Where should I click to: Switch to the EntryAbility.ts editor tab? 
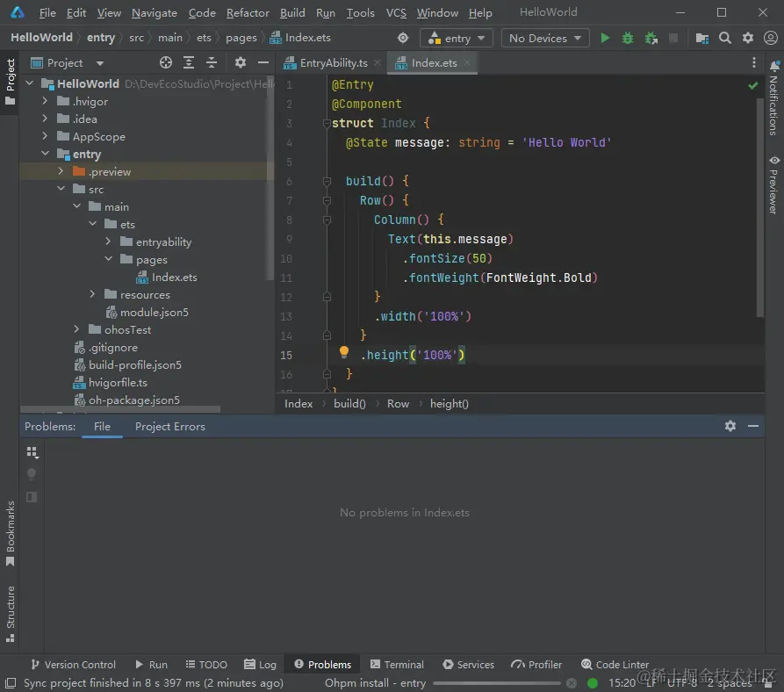333,62
